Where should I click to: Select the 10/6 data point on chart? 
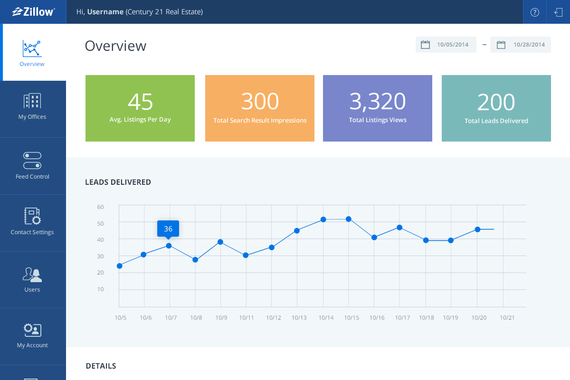click(x=143, y=255)
